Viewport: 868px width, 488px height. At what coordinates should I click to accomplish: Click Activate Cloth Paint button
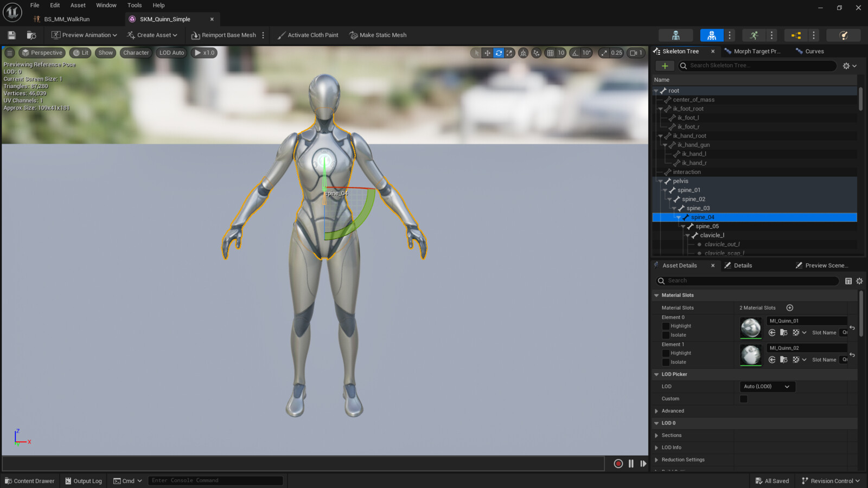[308, 35]
